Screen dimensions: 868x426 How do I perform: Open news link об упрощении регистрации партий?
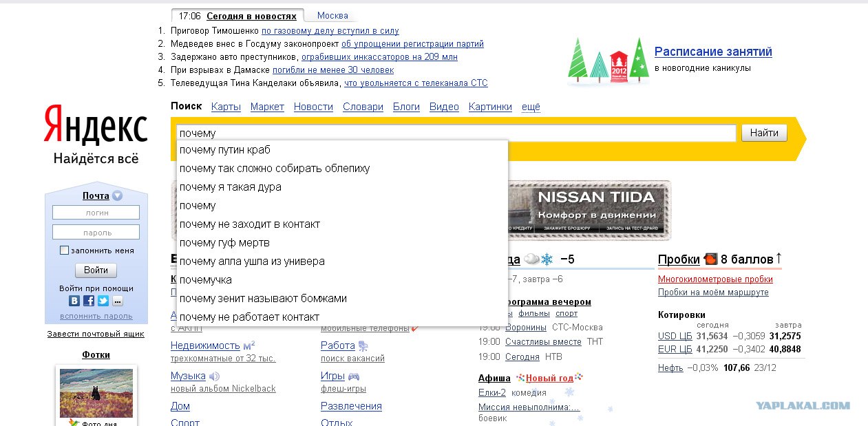pyautogui.click(x=412, y=44)
